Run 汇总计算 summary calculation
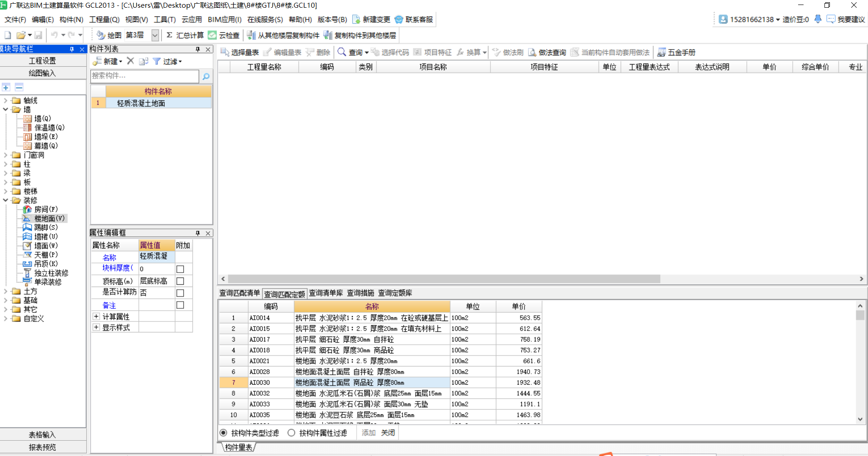 (x=185, y=35)
